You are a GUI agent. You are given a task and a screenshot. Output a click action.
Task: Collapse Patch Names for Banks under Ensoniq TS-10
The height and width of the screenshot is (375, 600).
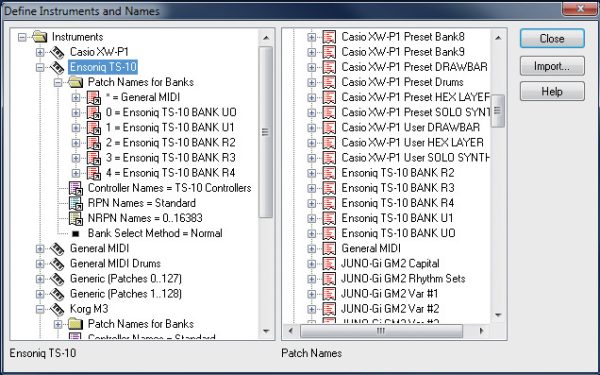[58, 82]
